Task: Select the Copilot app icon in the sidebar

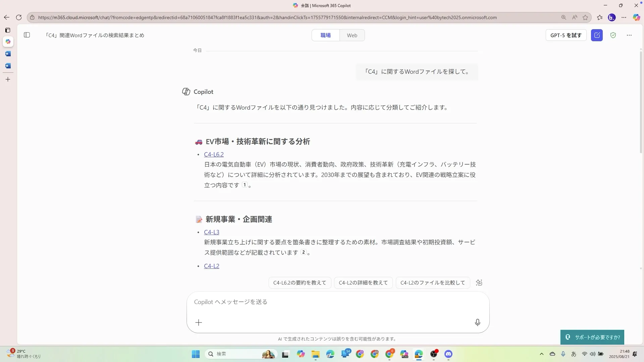Action: (x=8, y=41)
